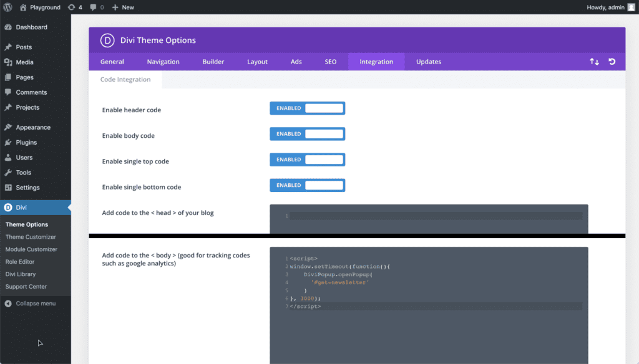Click the Plugins plug icon in sidebar
Viewport: 639px width, 364px height.
[8, 143]
